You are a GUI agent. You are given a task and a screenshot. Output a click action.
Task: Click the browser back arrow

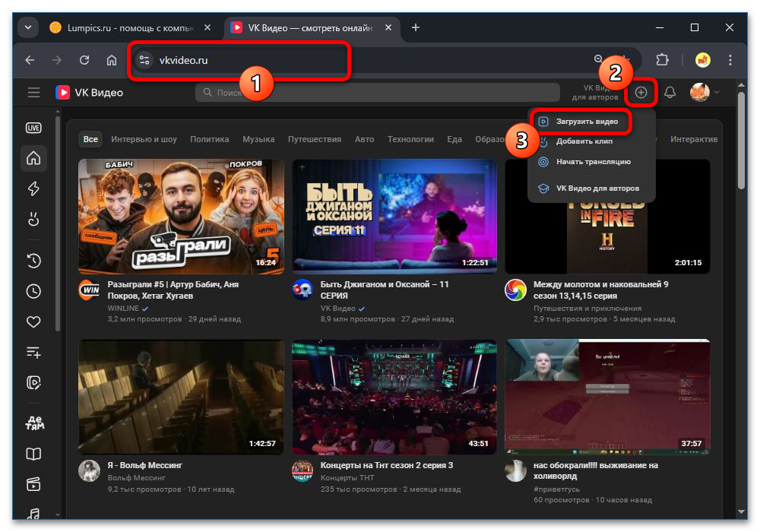[30, 60]
